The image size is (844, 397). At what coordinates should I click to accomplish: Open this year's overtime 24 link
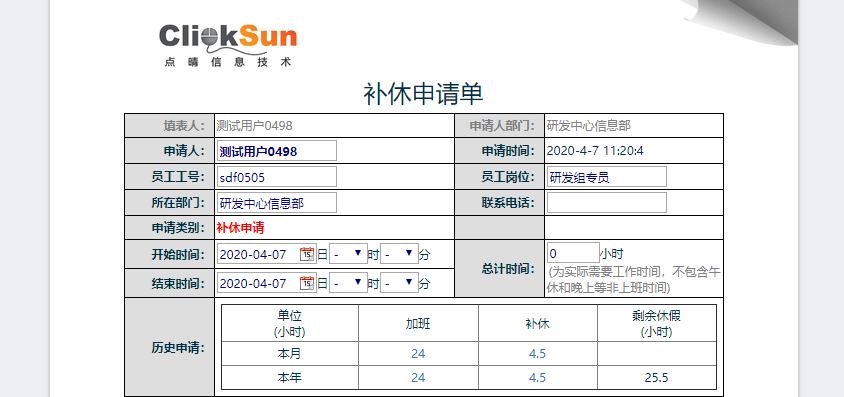click(x=418, y=378)
